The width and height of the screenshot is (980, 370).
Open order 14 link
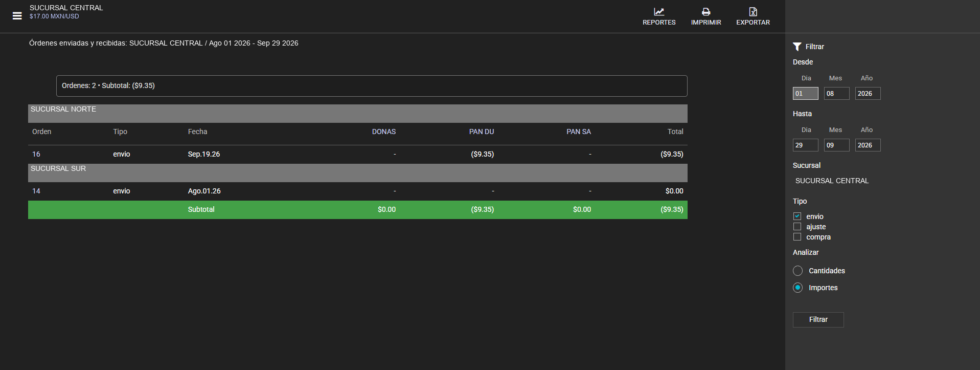36,191
